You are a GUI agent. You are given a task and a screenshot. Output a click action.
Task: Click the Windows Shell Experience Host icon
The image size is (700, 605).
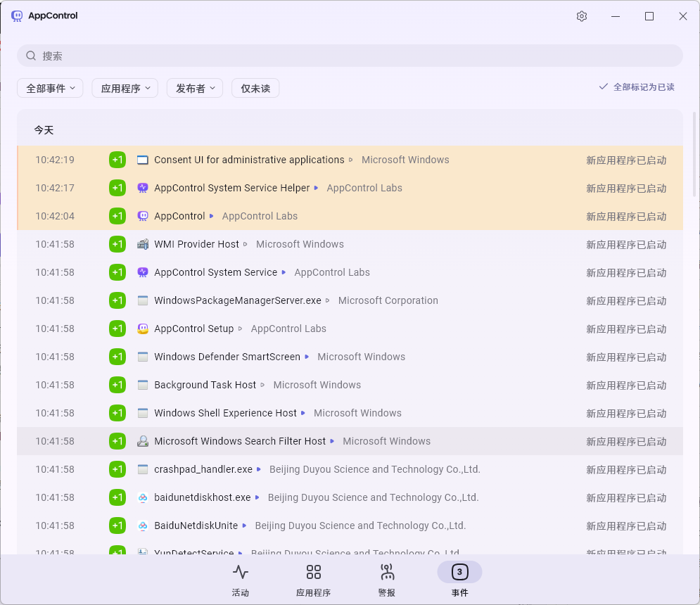tap(142, 413)
